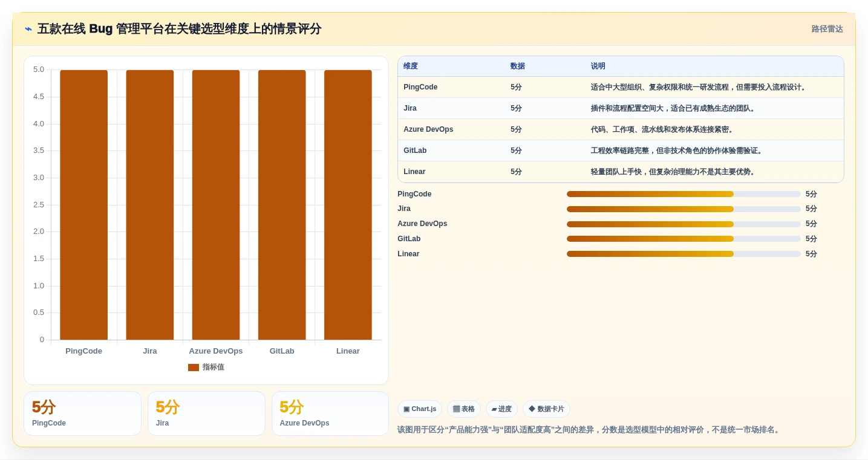The height and width of the screenshot is (460, 868).
Task: Click the Jira progress bar
Action: [684, 209]
